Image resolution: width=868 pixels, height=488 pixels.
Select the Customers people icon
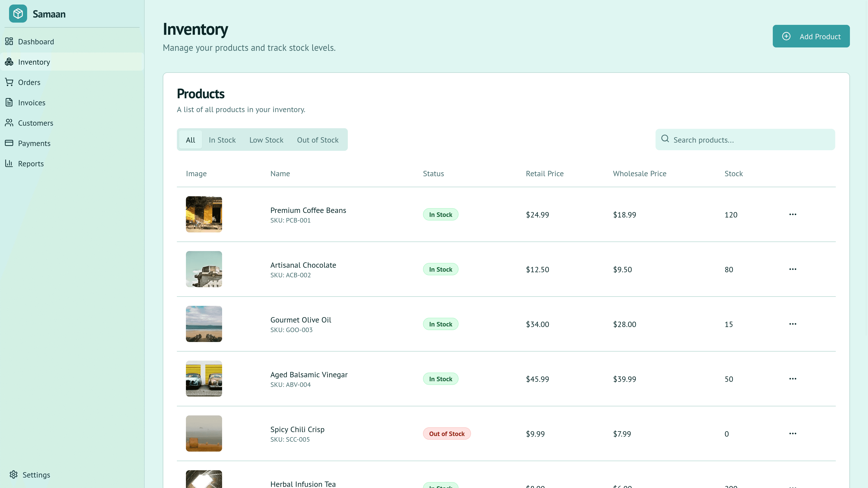coord(9,123)
